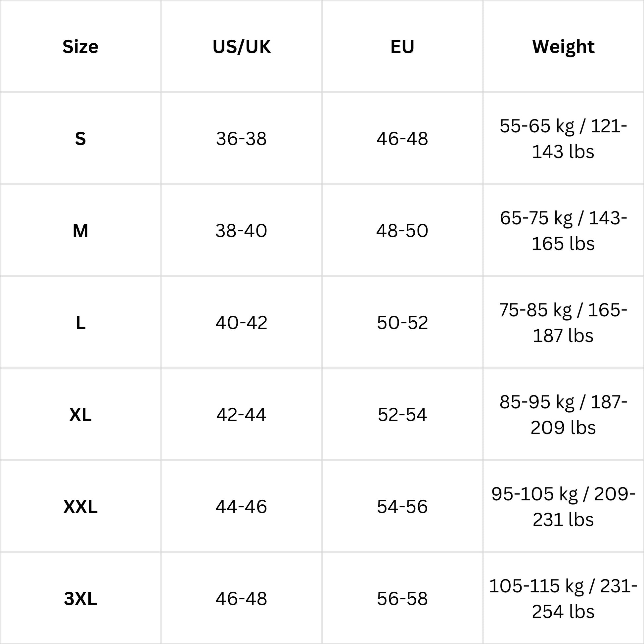Viewport: 644px width, 644px height.
Task: Select the 75-85 kg weight cell
Action: tap(563, 323)
